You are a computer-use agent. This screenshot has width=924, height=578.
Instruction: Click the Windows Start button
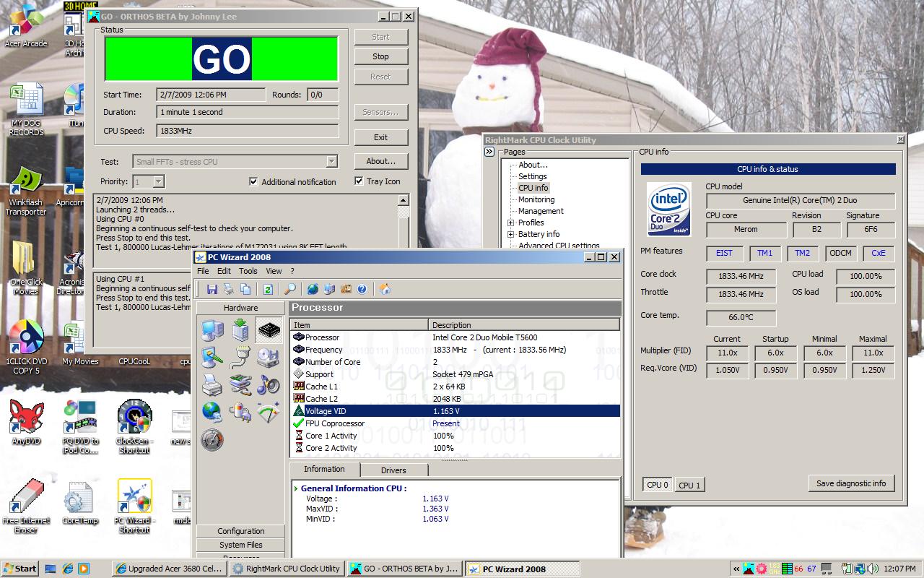21,569
